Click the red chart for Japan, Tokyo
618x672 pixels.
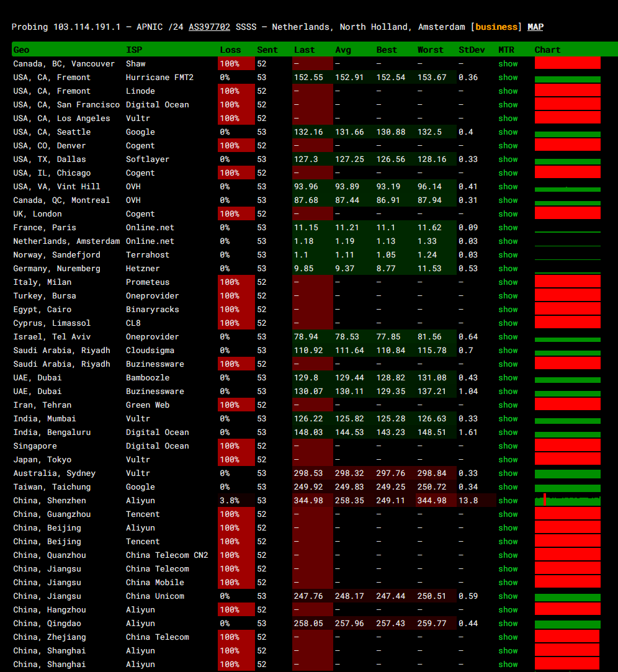[x=567, y=459]
